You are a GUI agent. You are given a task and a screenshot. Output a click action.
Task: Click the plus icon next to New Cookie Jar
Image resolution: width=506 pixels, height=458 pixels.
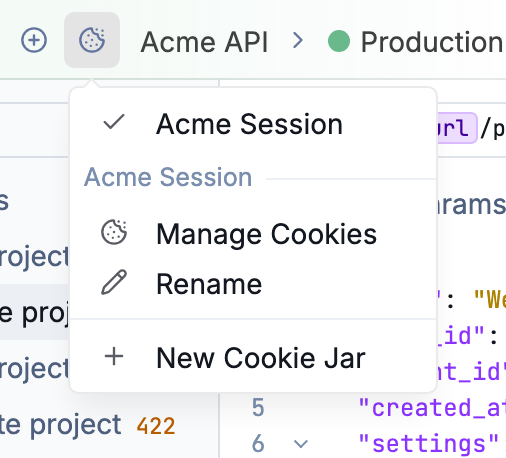pos(114,357)
